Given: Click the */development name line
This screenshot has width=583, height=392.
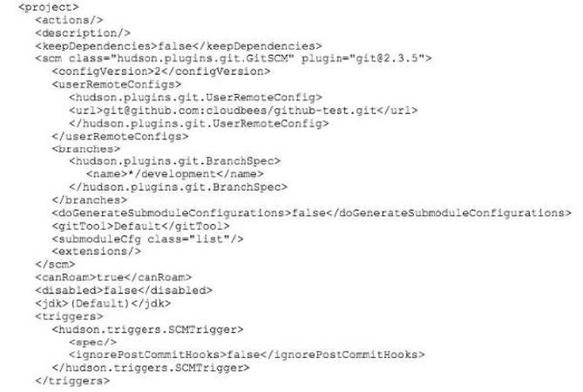Looking at the screenshot, I should tap(175, 174).
